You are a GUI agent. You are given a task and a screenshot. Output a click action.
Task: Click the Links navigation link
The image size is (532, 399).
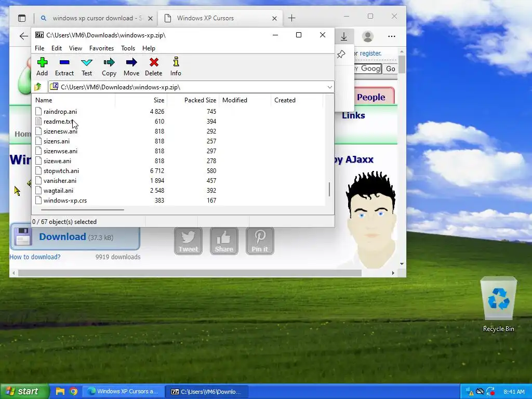(x=353, y=115)
